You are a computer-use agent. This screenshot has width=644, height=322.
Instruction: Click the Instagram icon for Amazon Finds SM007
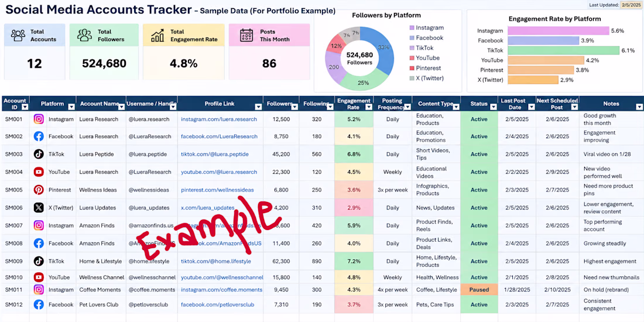click(39, 225)
